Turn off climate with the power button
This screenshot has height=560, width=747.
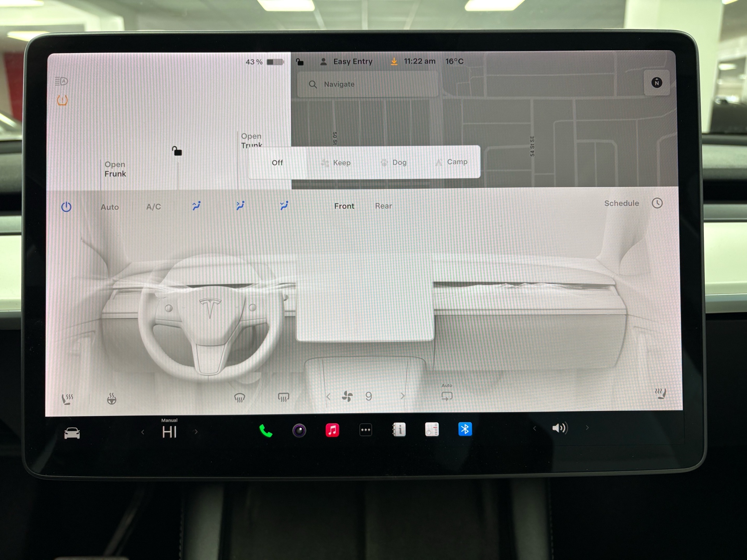pyautogui.click(x=66, y=206)
